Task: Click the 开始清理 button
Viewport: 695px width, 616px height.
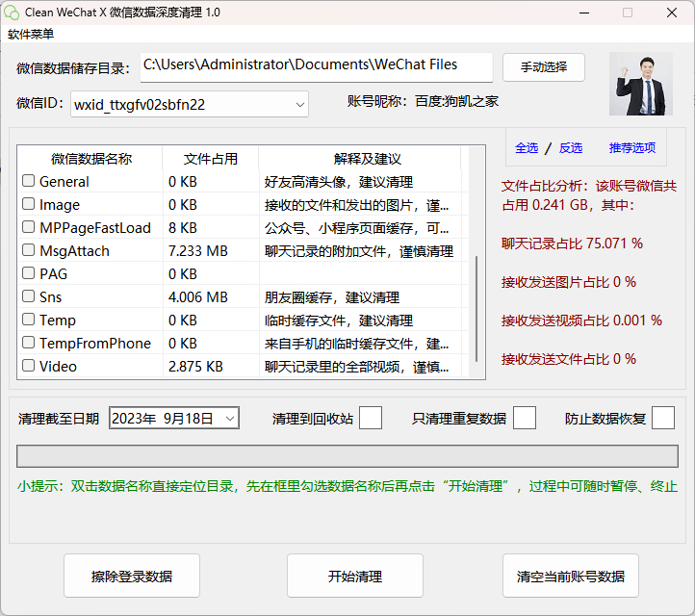Action: point(355,576)
